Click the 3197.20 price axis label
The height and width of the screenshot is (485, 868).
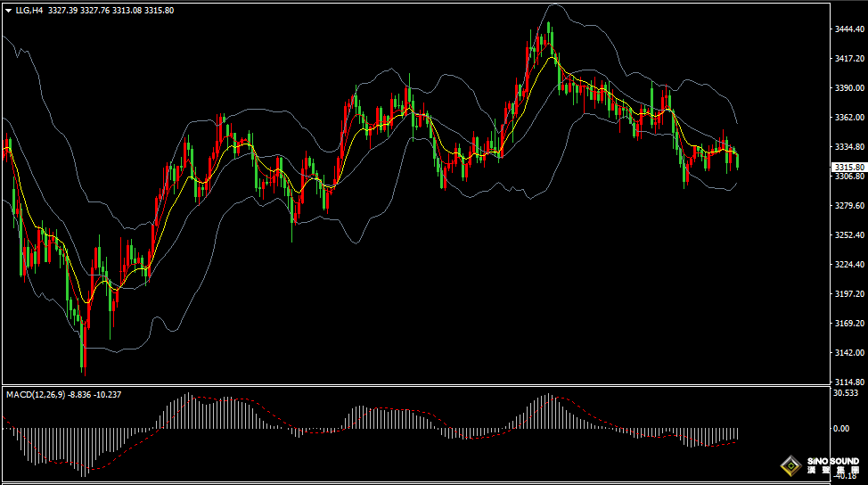point(849,294)
